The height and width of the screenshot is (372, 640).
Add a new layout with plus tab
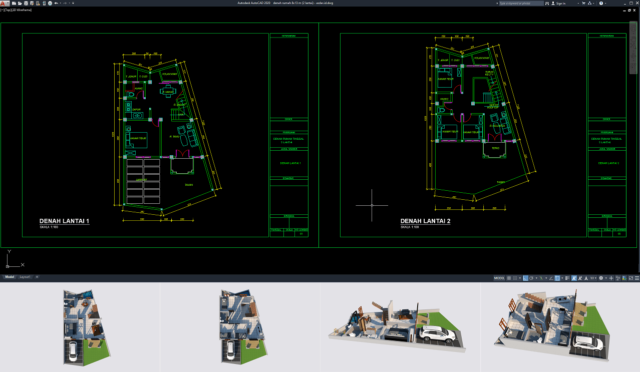(37, 277)
